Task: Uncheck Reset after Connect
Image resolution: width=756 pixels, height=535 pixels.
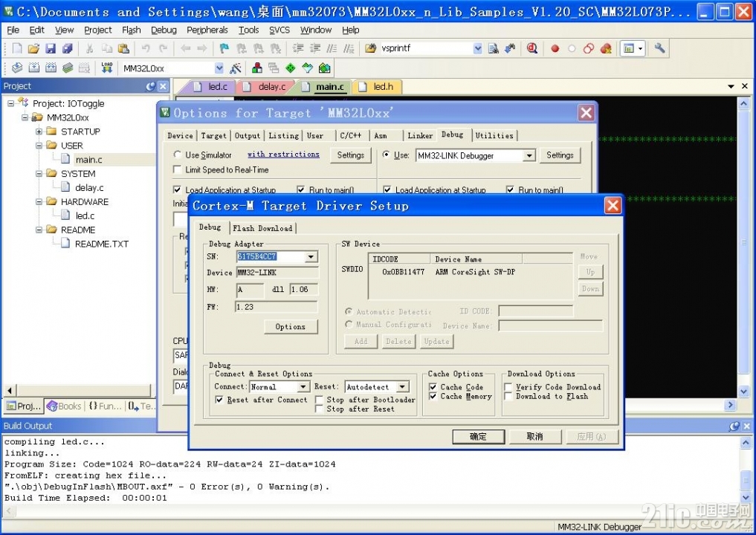Action: 219,400
